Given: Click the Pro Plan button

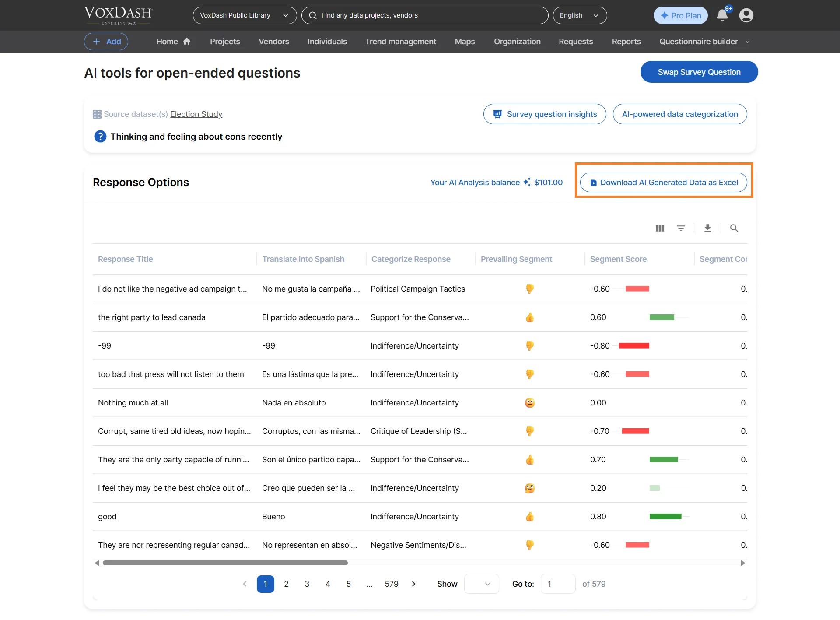Looking at the screenshot, I should tap(680, 15).
